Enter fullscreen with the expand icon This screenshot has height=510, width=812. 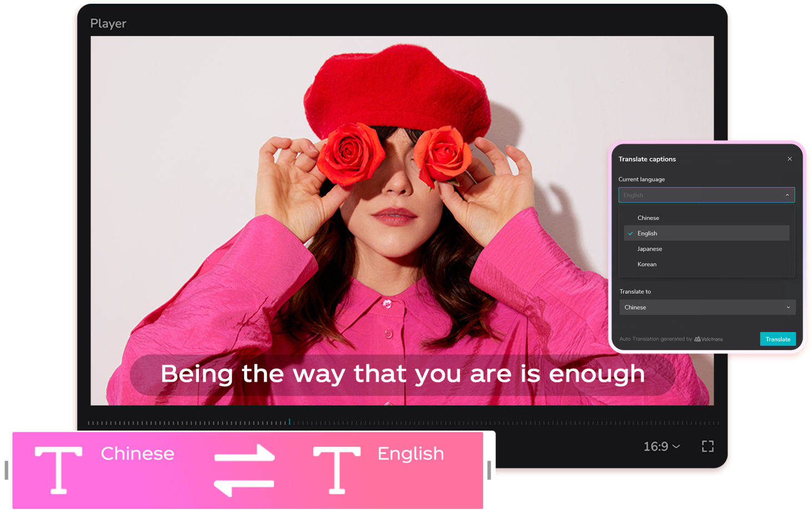(708, 446)
